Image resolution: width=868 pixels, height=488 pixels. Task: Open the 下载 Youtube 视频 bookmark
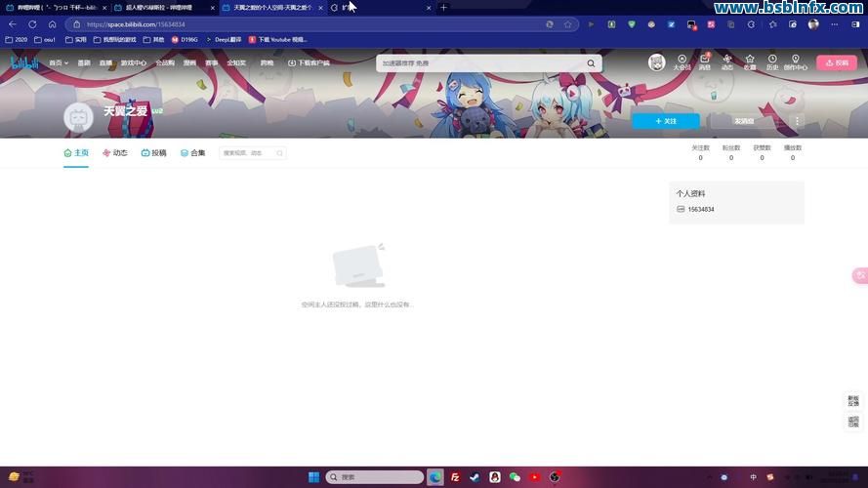tap(278, 40)
